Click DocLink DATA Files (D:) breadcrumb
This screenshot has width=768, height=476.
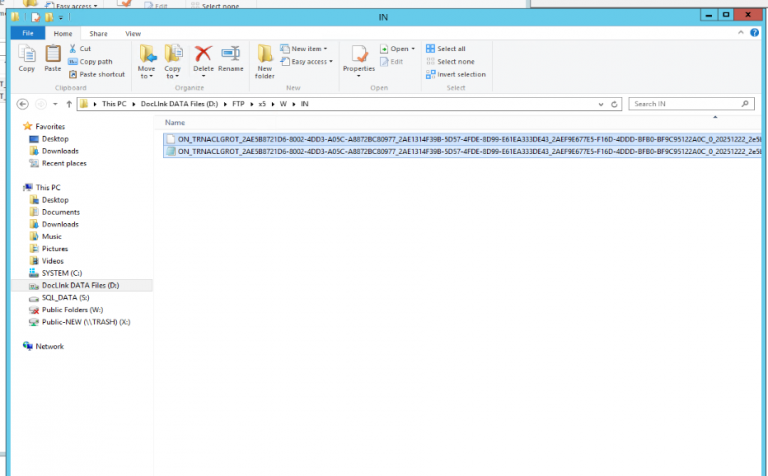tap(179, 104)
